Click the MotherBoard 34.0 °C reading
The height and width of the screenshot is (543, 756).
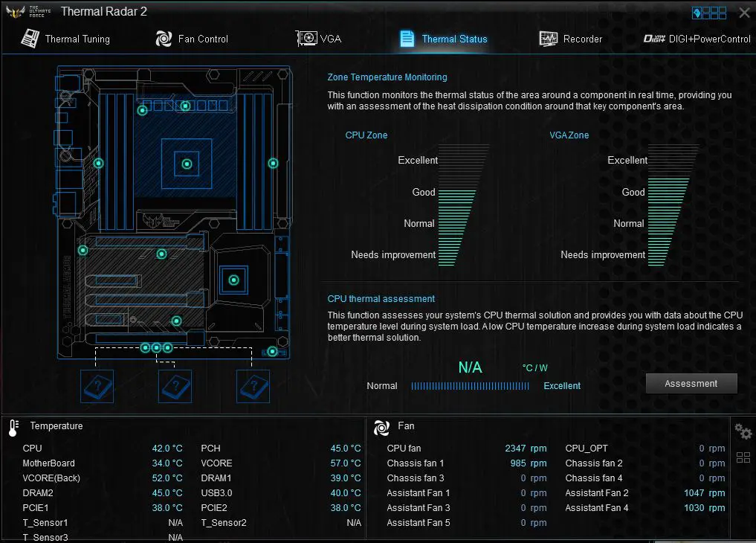(167, 463)
